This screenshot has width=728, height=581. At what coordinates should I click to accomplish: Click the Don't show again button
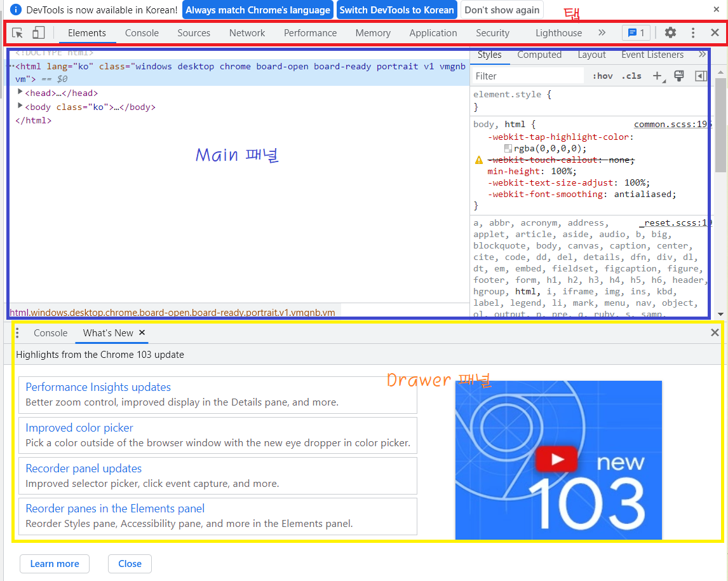(x=502, y=10)
